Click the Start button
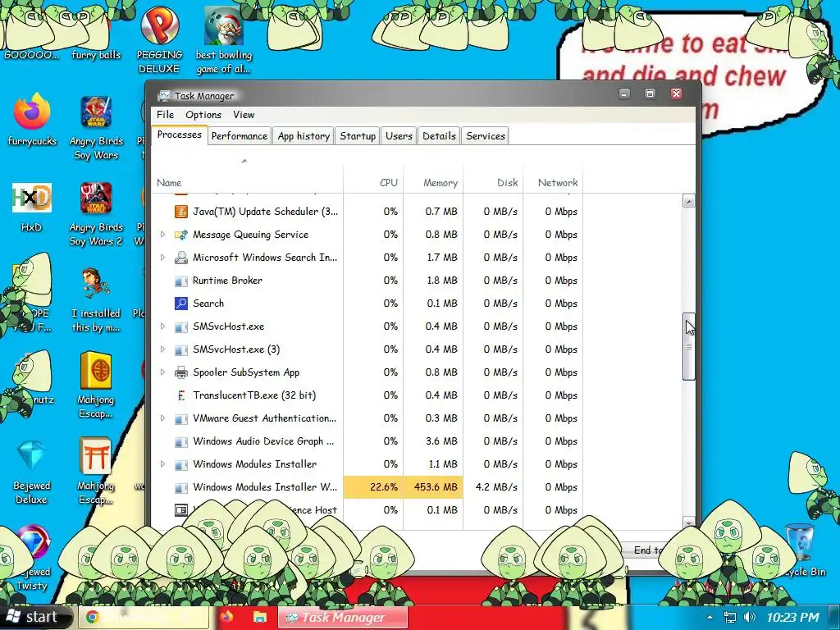Screen dimensions: 840x630 pyautogui.click(x=36, y=617)
